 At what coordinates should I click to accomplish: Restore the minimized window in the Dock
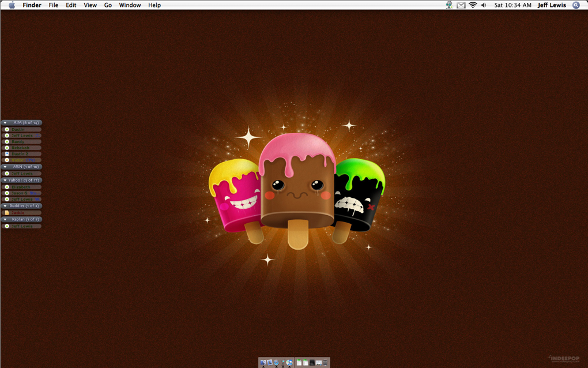point(319,363)
